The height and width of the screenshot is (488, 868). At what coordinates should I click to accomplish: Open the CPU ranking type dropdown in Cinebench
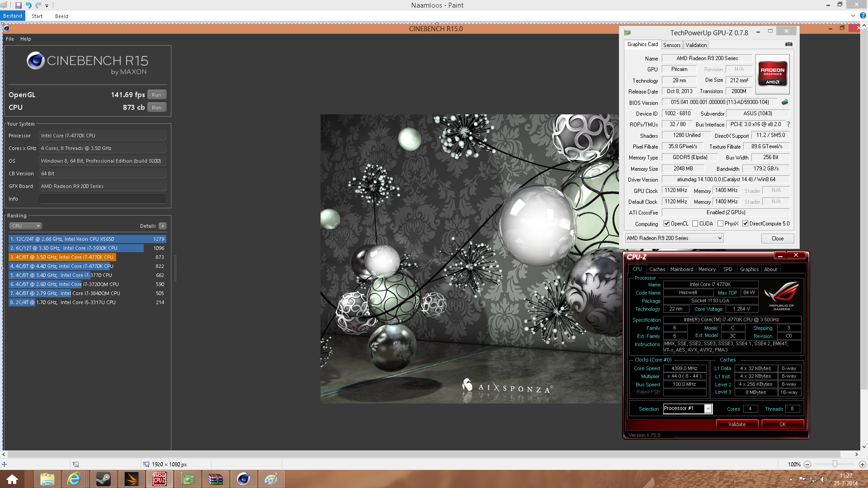(26, 226)
